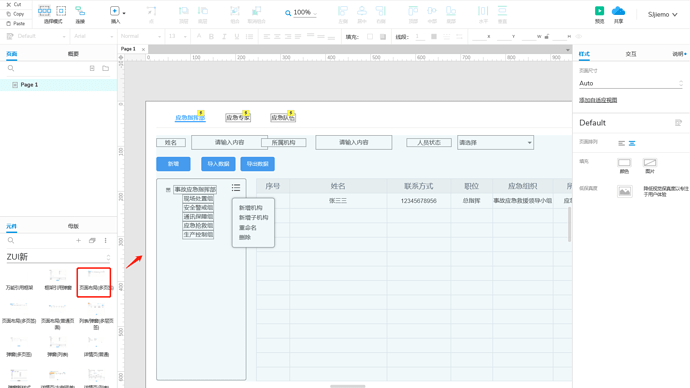Click the Group (组合) icon
The width and height of the screenshot is (690, 388).
point(235,11)
